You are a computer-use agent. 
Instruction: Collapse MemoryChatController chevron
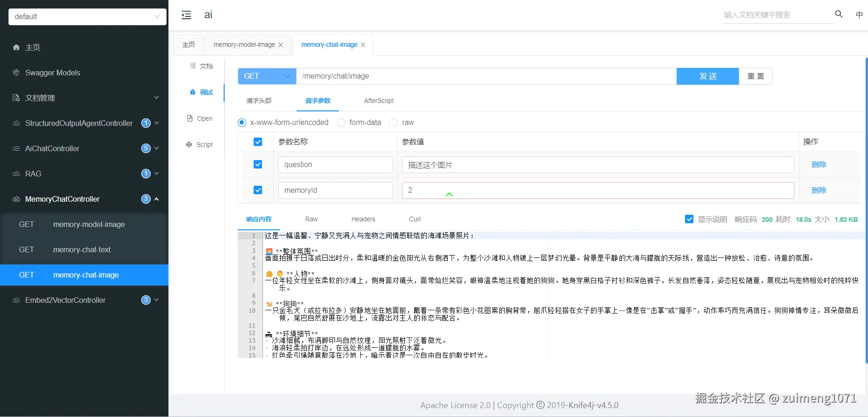coord(156,199)
